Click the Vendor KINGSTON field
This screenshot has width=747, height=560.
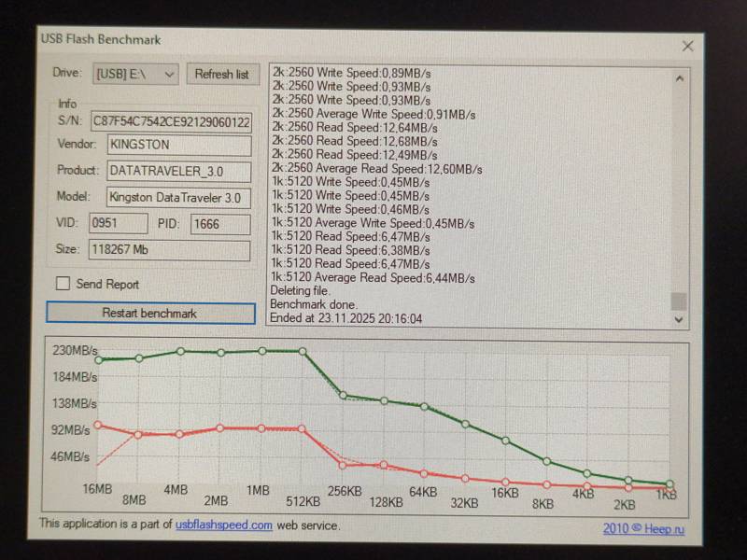(x=178, y=146)
